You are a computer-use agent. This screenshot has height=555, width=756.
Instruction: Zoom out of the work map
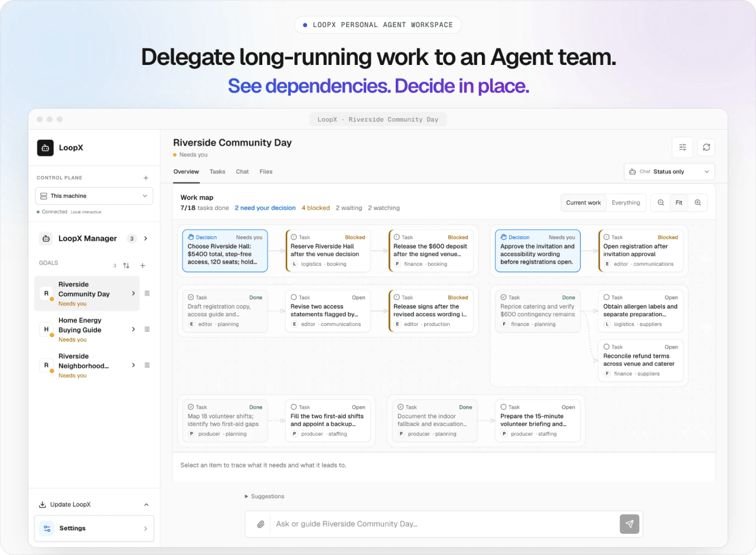(661, 203)
